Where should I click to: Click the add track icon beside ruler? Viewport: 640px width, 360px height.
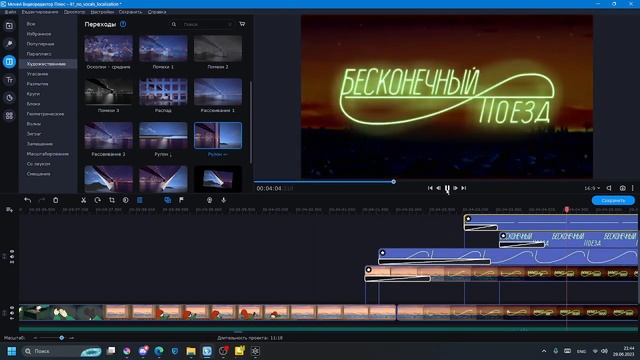[9, 210]
